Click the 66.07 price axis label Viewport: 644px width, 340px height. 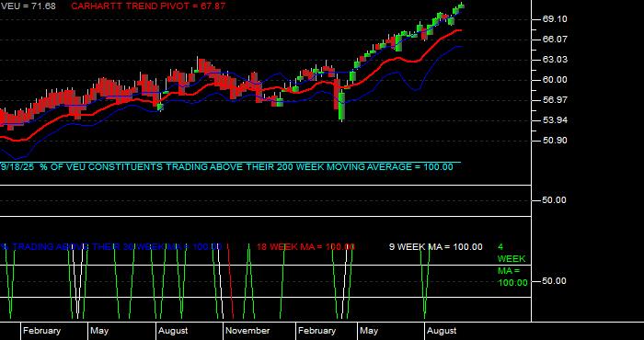click(x=555, y=40)
